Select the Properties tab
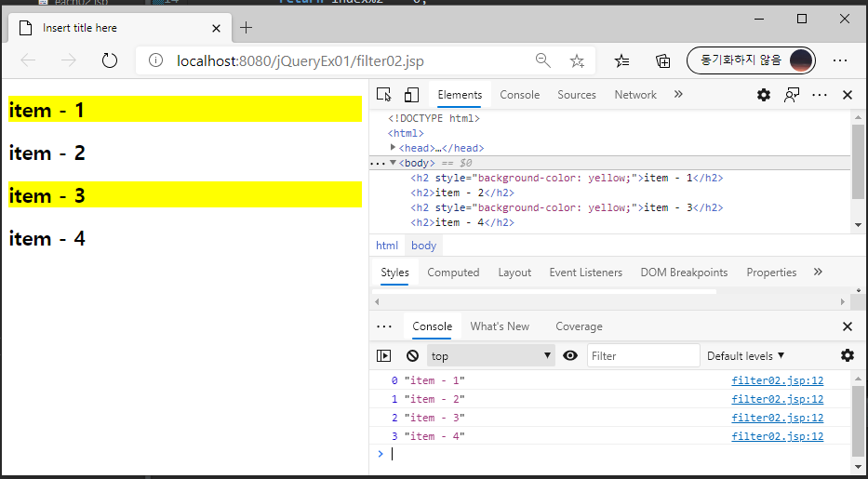This screenshot has width=868, height=479. 771,273
